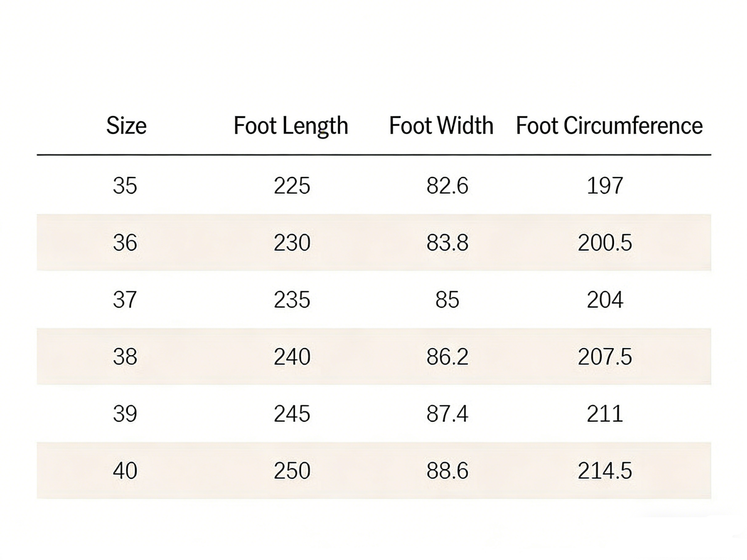
Task: Click the Size column header
Action: coord(126,126)
